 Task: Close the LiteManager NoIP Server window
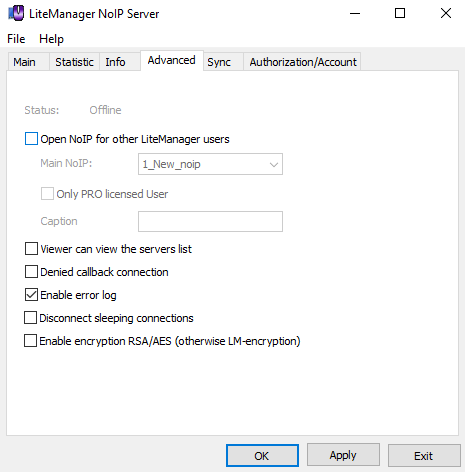[446, 13]
